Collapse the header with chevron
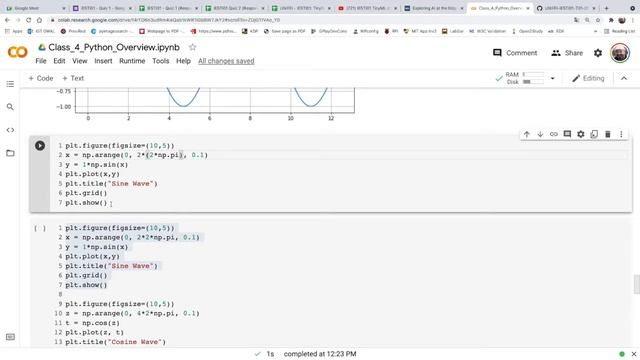 (624, 78)
